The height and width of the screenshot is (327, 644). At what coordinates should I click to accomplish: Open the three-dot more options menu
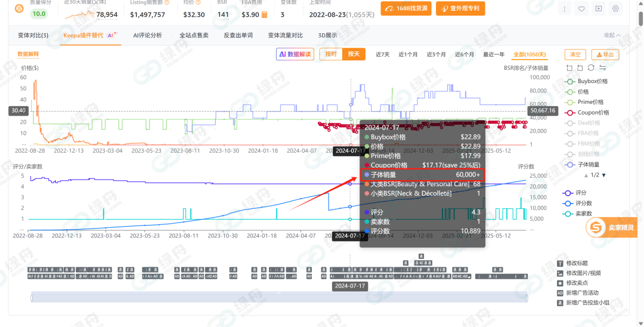[x=564, y=8]
